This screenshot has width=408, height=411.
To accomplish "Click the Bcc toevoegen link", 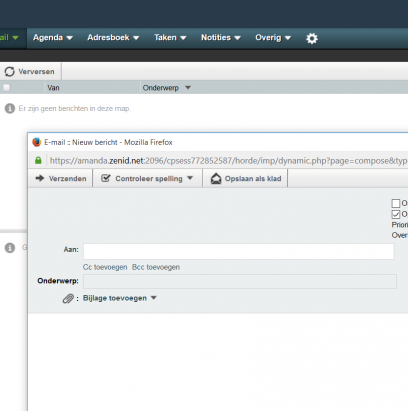I will tap(156, 267).
